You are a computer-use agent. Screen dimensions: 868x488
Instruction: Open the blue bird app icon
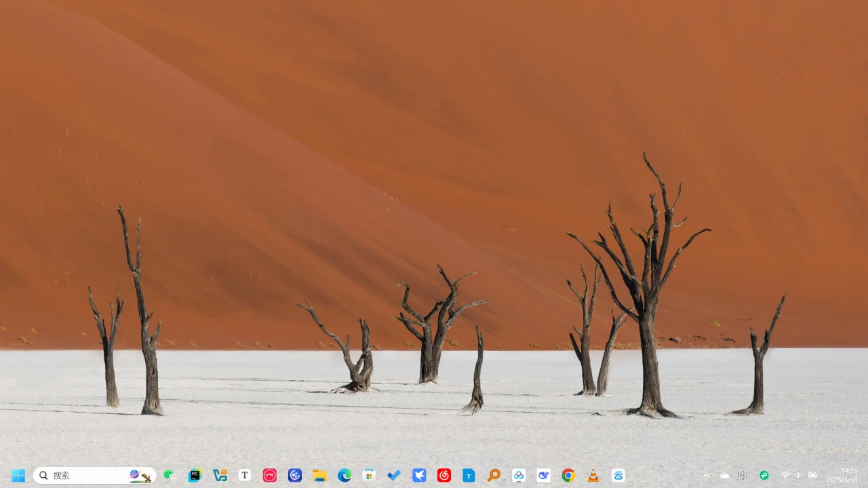point(419,475)
